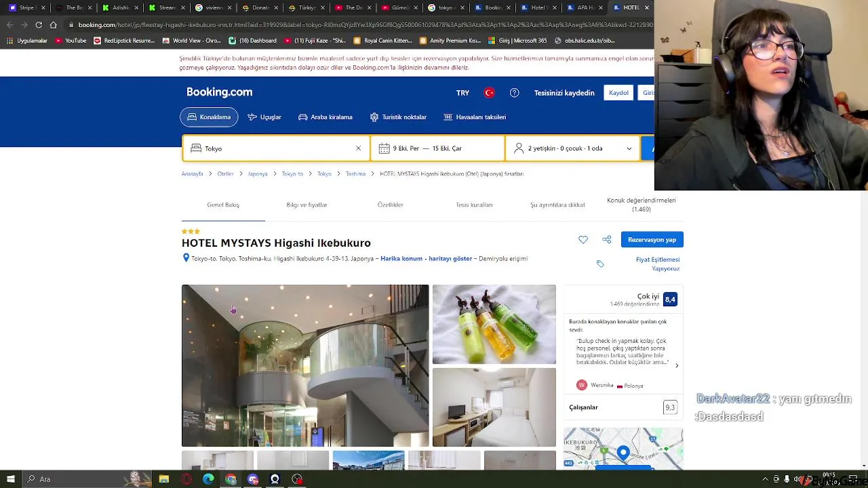Click the browser reload icon
Image resolution: width=868 pixels, height=488 pixels.
(x=39, y=25)
